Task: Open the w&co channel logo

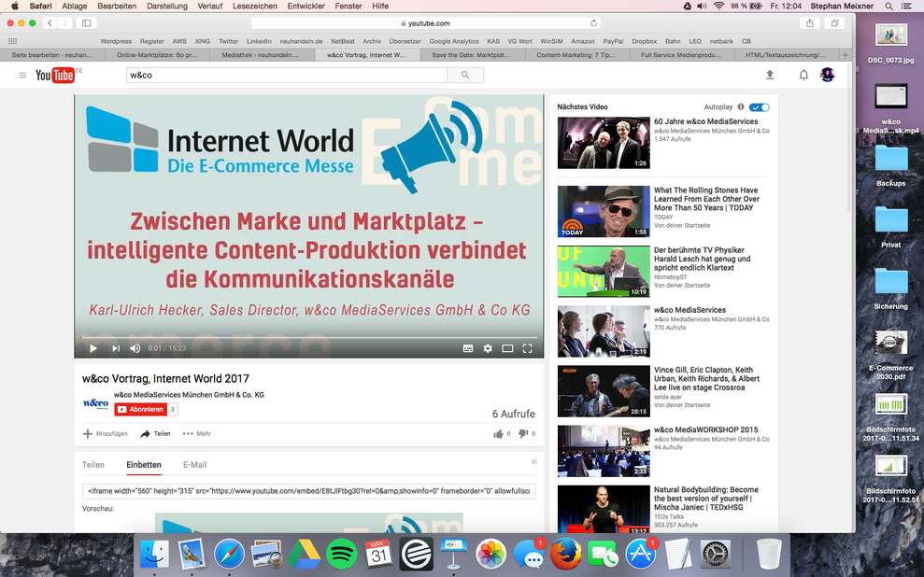Action: click(x=95, y=403)
